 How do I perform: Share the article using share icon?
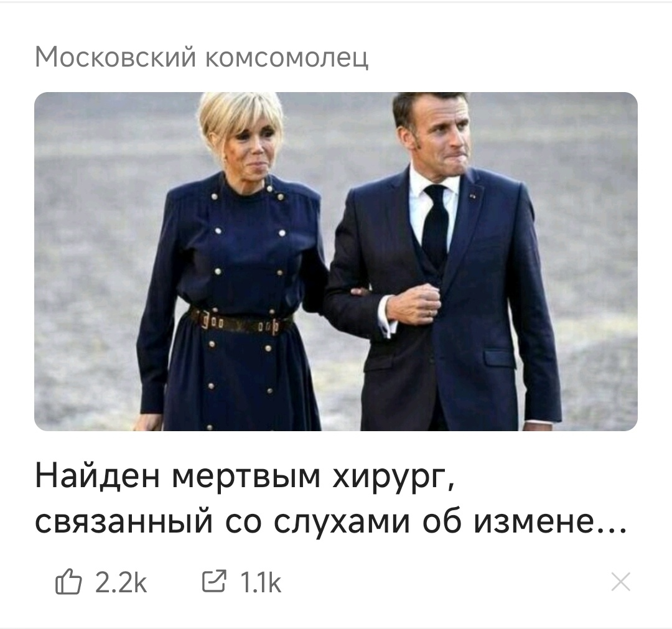(x=214, y=582)
